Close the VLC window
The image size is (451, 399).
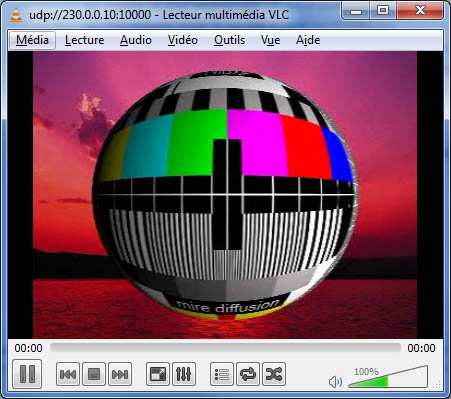pos(420,11)
